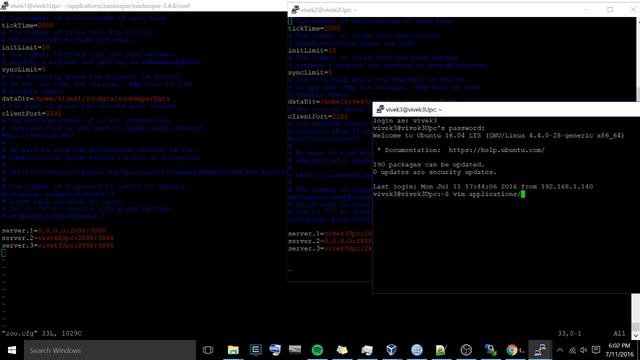Open the Windows Start menu

(x=11, y=350)
